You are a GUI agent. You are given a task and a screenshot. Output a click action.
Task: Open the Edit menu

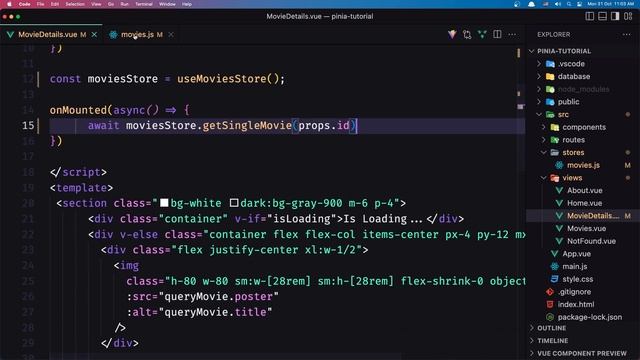[x=55, y=4]
